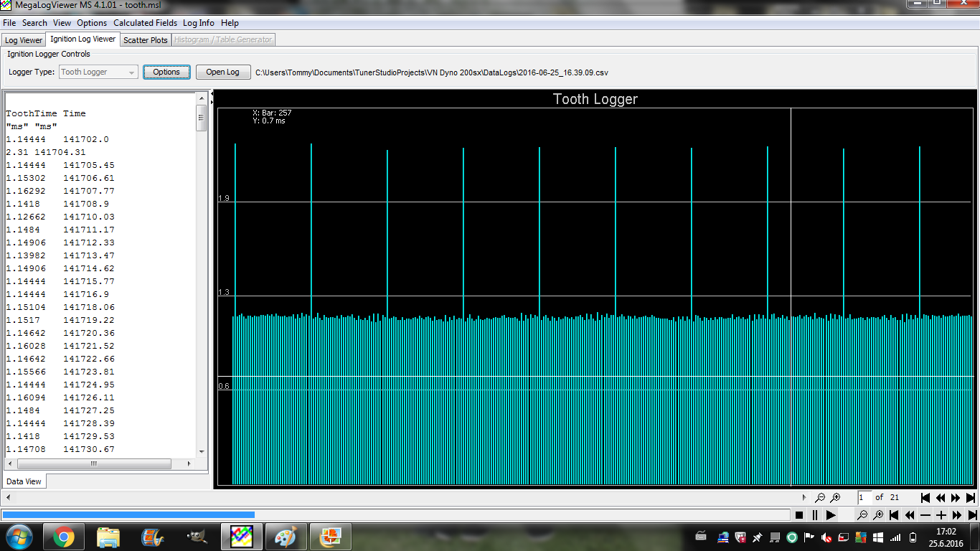The height and width of the screenshot is (551, 980).
Task: Zoom in magnifier next to page number field
Action: pyautogui.click(x=835, y=497)
